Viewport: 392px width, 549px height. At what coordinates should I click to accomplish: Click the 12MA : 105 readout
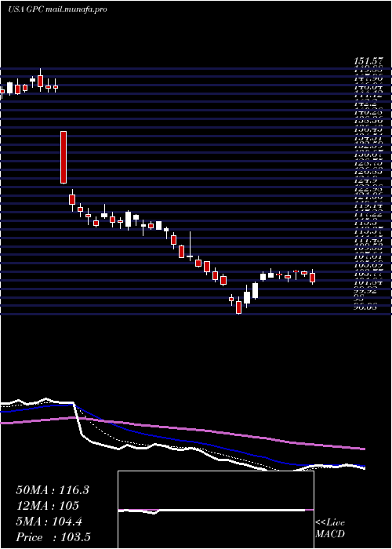coord(47,506)
